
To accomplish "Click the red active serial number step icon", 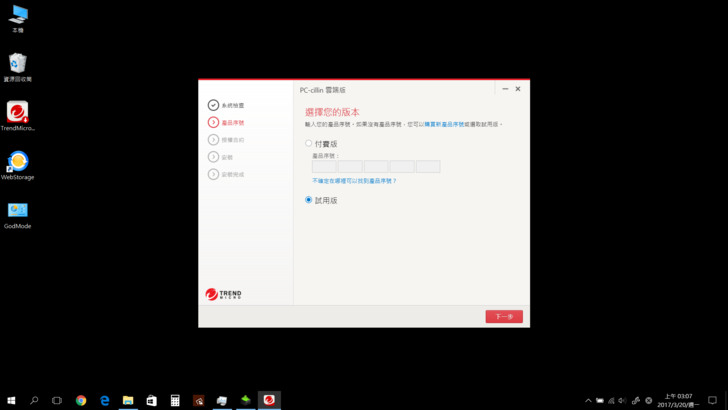I will click(213, 123).
